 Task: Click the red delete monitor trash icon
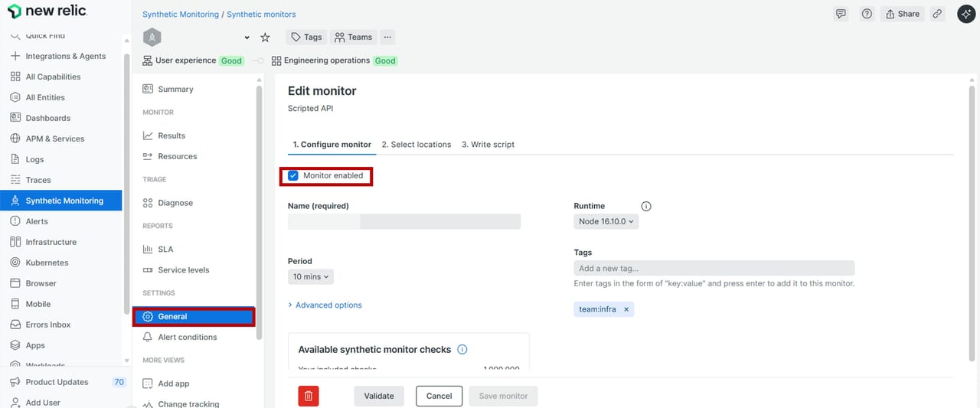tap(309, 396)
